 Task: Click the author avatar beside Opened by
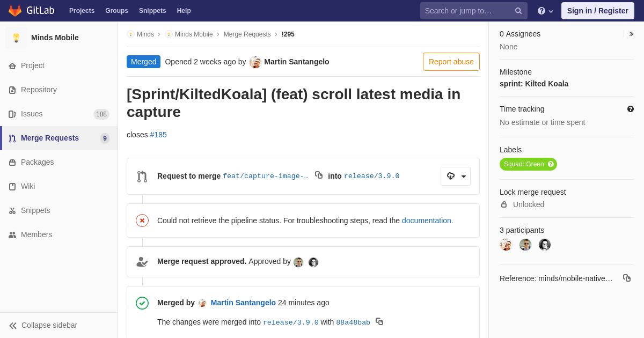pos(255,62)
